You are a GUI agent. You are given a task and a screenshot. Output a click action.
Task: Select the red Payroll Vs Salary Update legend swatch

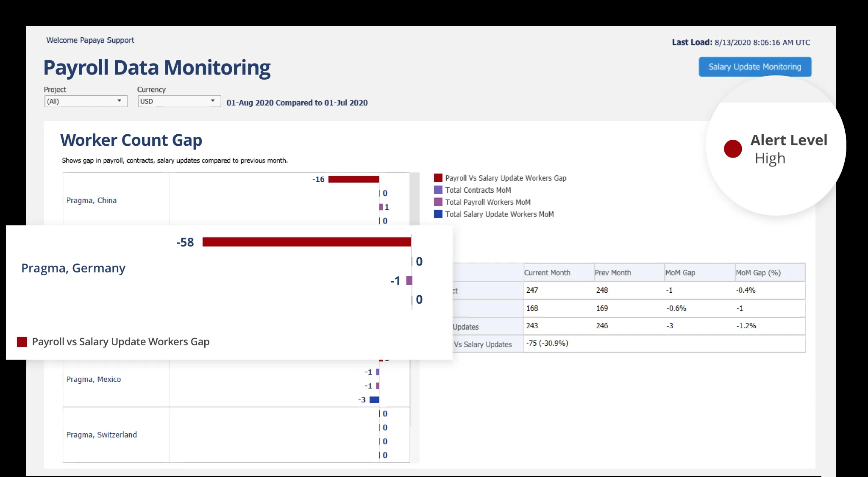[438, 178]
